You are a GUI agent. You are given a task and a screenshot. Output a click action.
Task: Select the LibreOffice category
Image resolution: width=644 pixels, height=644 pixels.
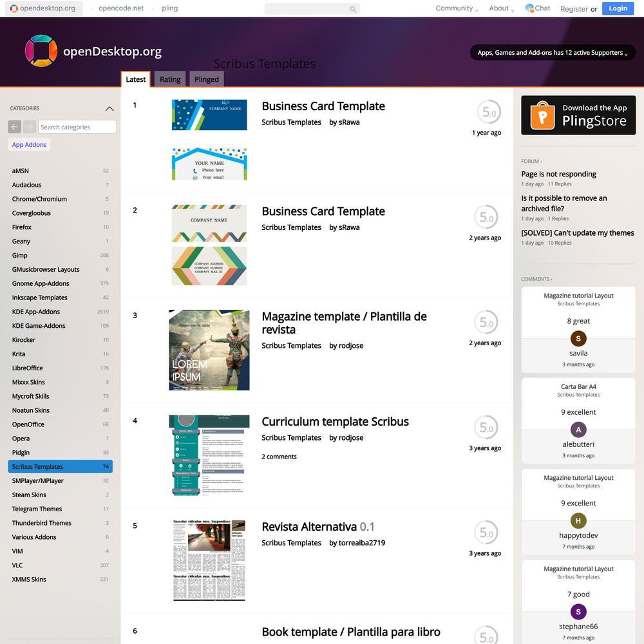(x=60, y=368)
